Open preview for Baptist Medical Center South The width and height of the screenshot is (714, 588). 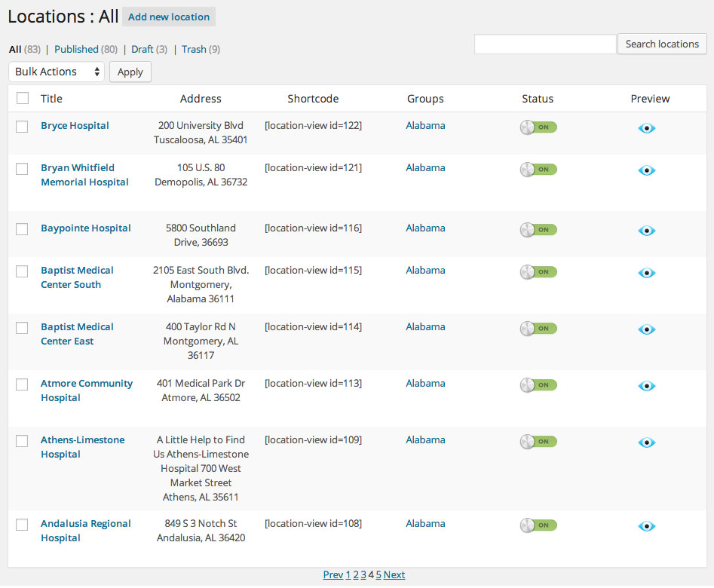point(647,273)
